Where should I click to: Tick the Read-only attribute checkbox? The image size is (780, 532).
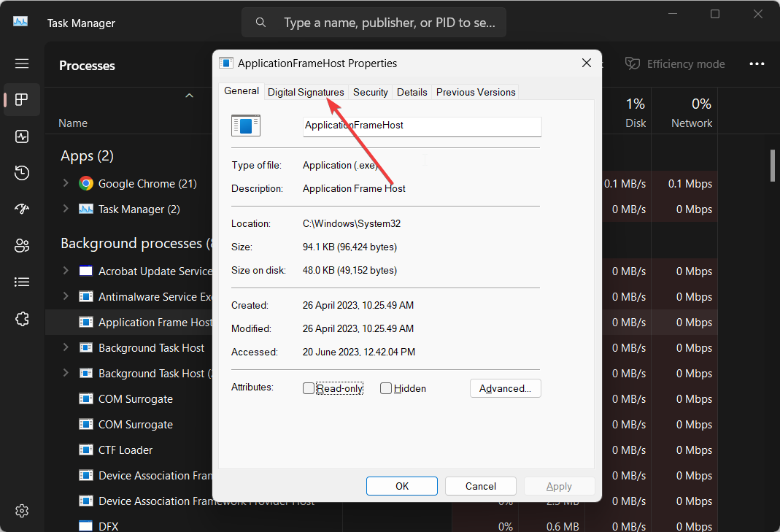coord(309,388)
